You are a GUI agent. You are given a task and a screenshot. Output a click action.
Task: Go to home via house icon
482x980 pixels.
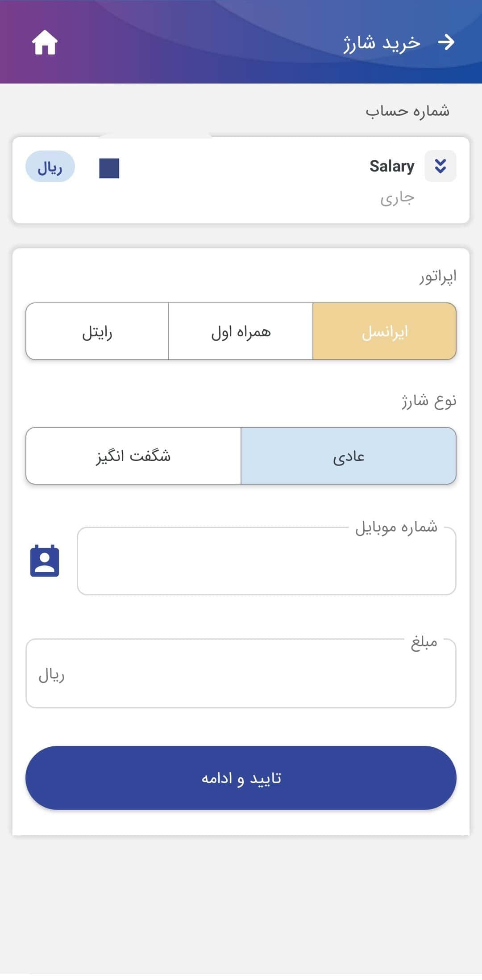point(45,43)
